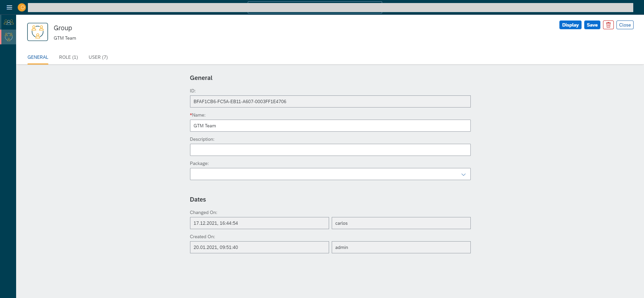Image resolution: width=644 pixels, height=298 pixels.
Task: Select the Groups icon in sidebar
Action: pyautogui.click(x=8, y=37)
